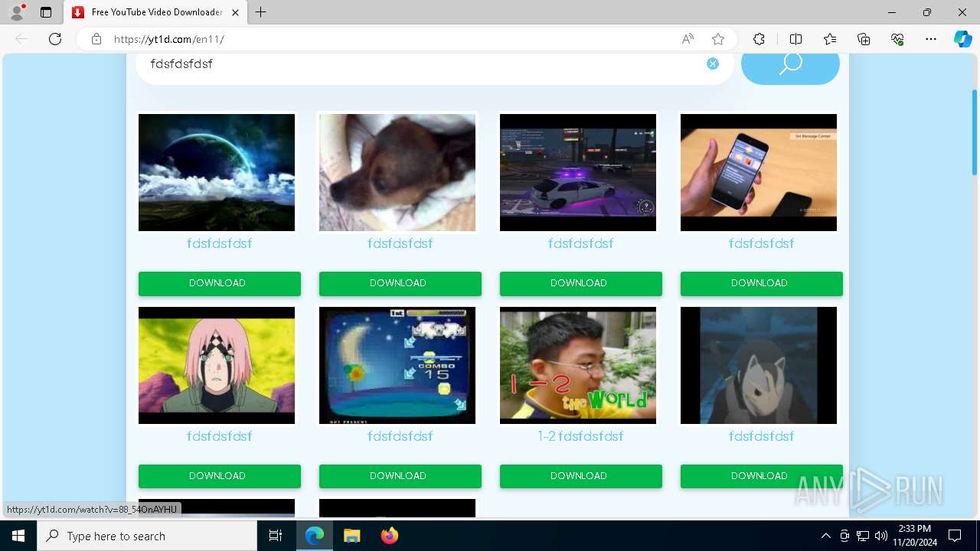Click the search field containing fdsfdsfdsf
This screenshot has width=980, height=551.
click(x=434, y=64)
